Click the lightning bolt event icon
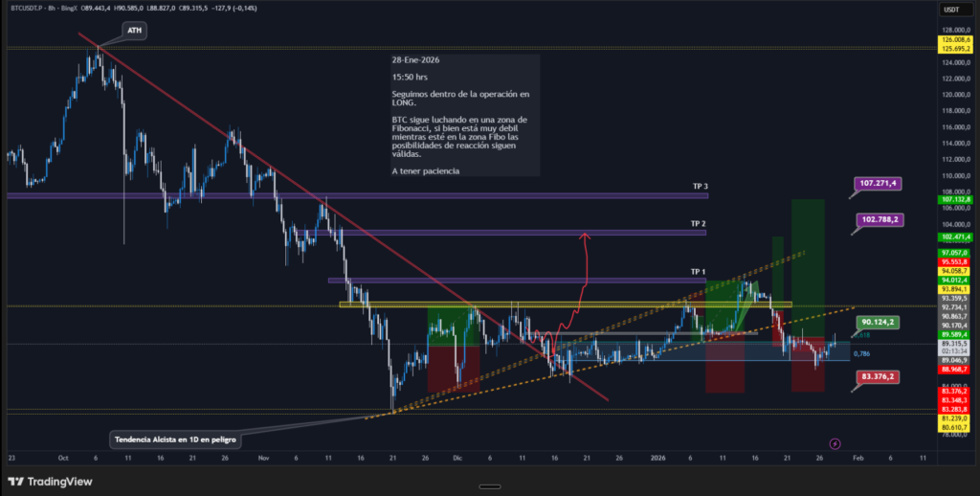Image resolution: width=980 pixels, height=496 pixels. [834, 443]
